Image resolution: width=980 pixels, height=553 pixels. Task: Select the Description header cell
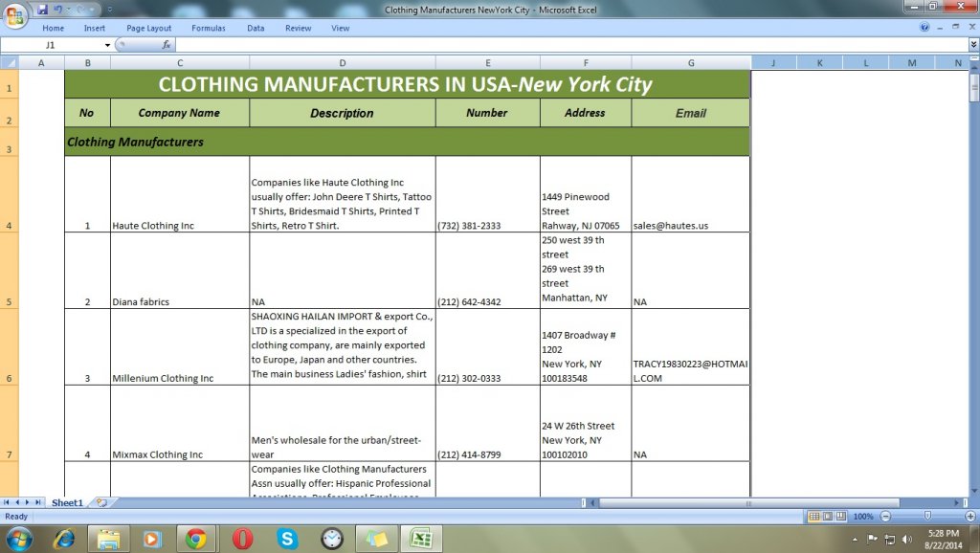[343, 113]
